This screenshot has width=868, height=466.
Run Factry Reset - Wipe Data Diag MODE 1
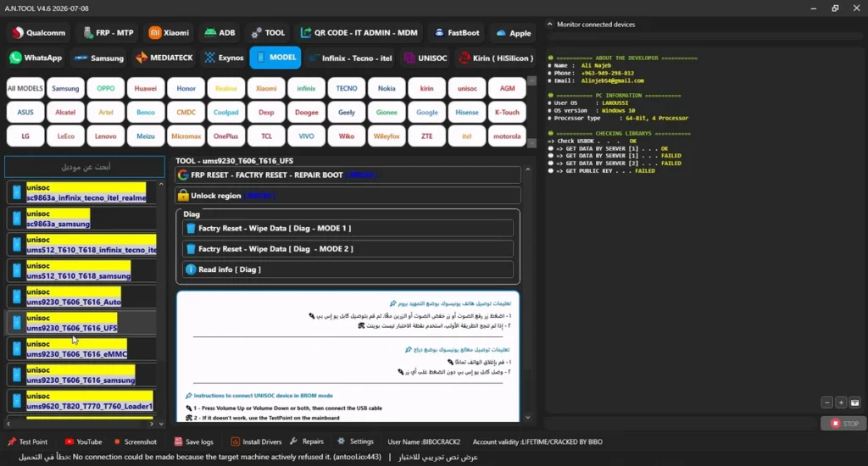[348, 228]
